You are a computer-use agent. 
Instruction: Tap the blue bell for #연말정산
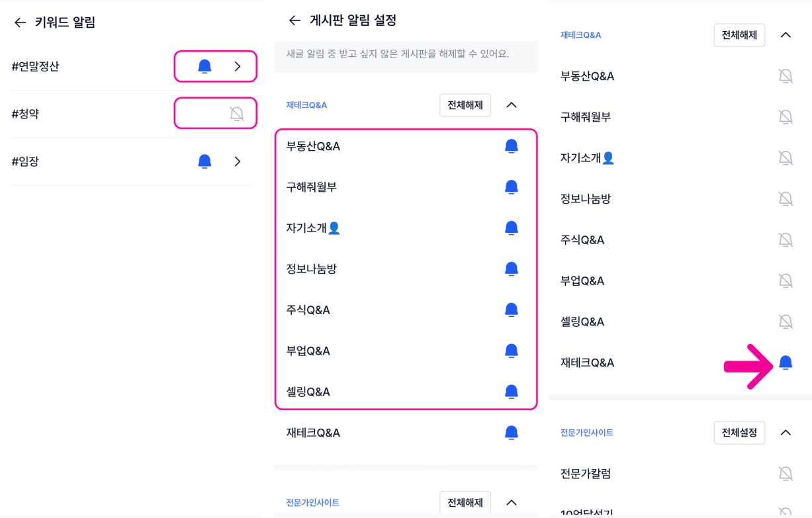coord(204,66)
